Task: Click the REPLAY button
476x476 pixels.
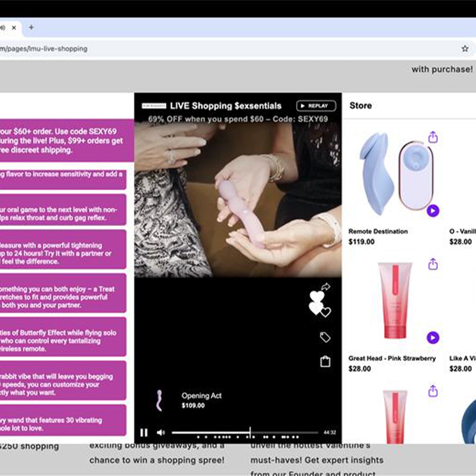Action: point(316,106)
